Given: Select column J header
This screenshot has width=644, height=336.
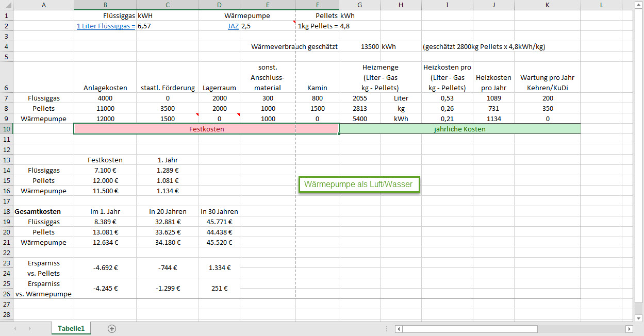Looking at the screenshot, I should tap(493, 5).
